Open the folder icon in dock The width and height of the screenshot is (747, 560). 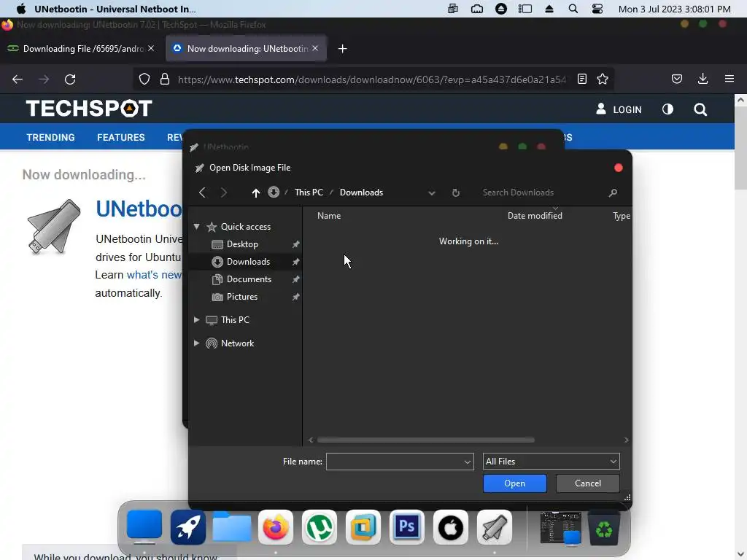click(231, 527)
